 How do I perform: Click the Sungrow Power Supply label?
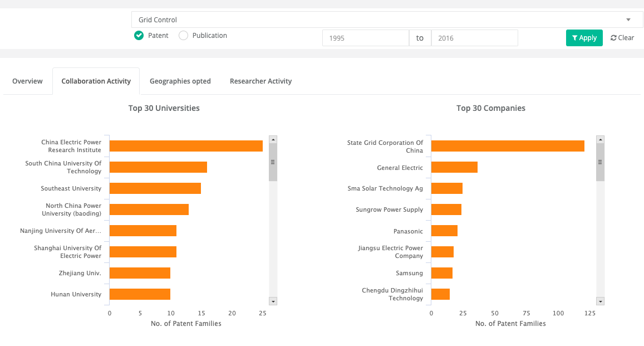click(390, 209)
